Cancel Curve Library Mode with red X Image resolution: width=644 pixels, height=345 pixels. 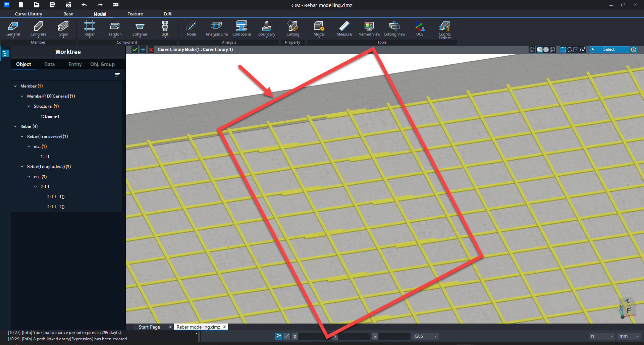[151, 50]
